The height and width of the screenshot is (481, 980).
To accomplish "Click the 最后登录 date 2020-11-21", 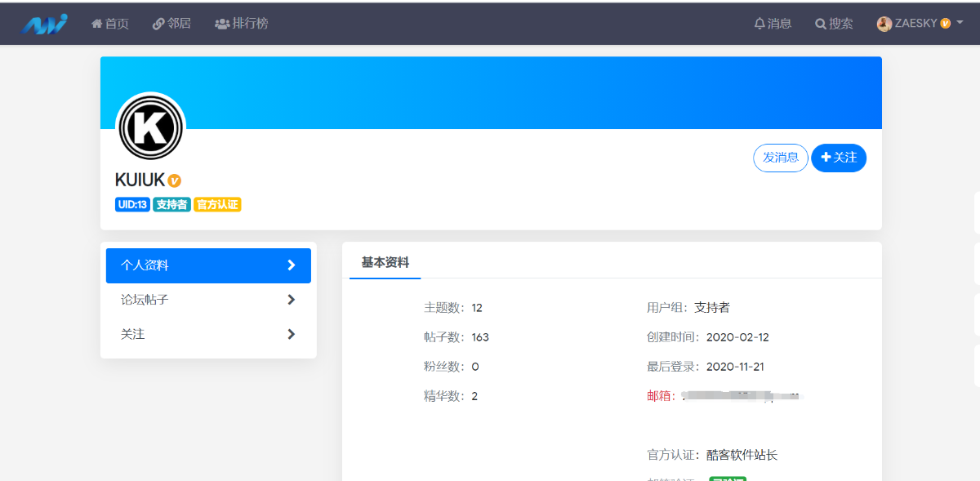I will pyautogui.click(x=735, y=367).
